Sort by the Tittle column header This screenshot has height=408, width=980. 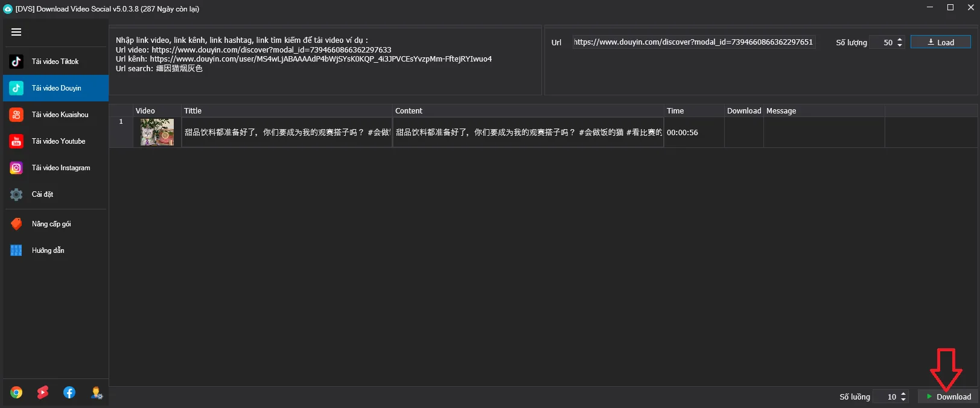tap(287, 111)
